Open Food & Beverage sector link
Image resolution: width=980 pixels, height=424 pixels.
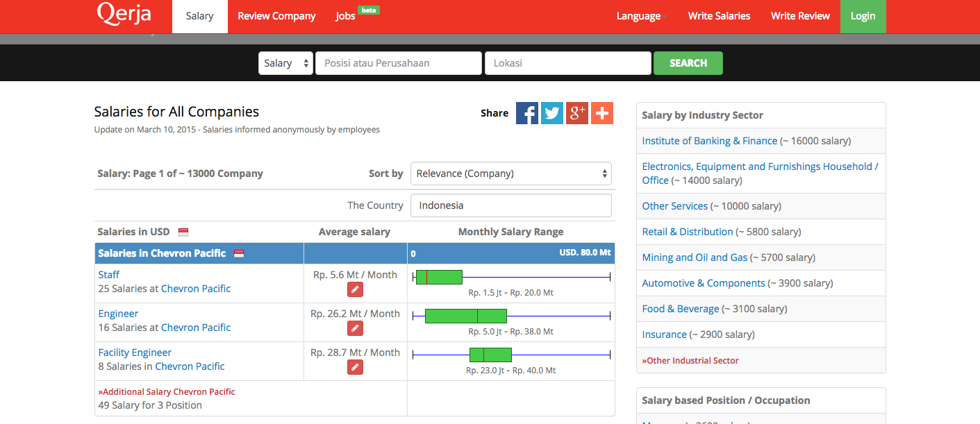tap(681, 309)
